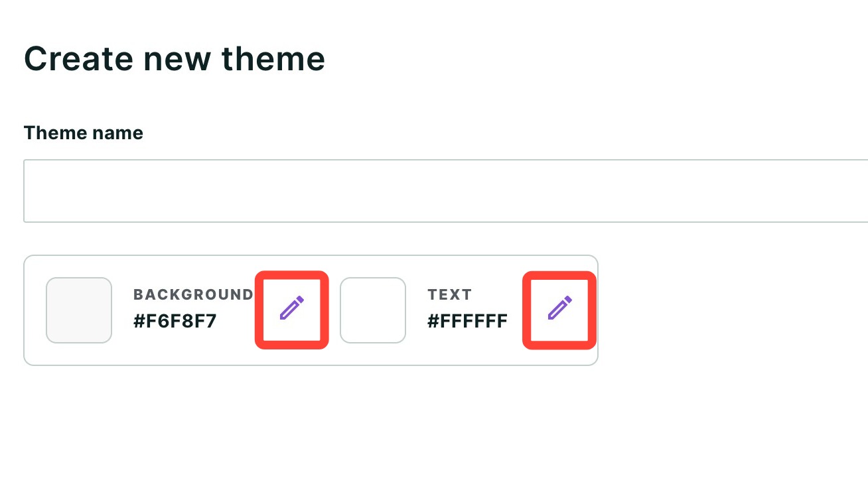This screenshot has width=868, height=486.
Task: Click the TEXT label
Action: coord(450,294)
